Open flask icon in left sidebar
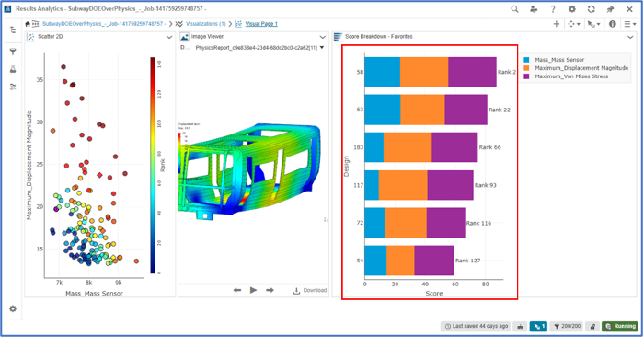 pyautogui.click(x=13, y=69)
